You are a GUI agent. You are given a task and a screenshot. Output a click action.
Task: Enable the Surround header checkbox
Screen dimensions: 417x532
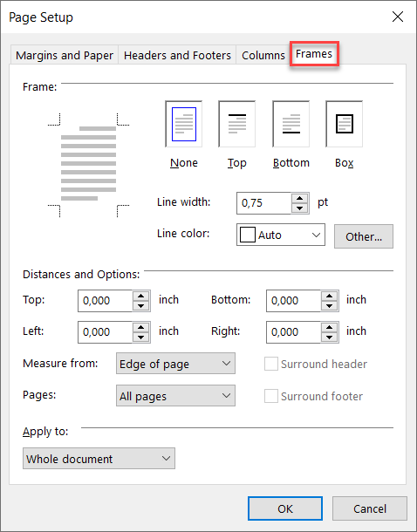coord(271,364)
